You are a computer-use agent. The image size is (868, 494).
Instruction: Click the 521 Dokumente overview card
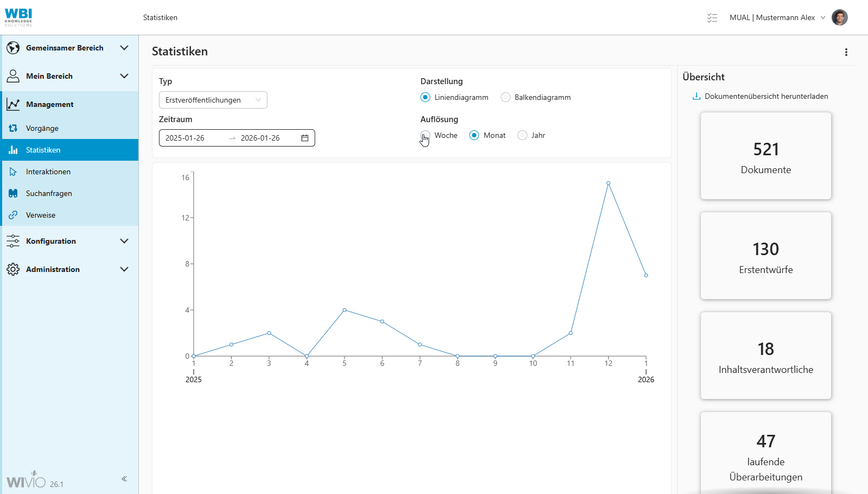pos(765,156)
